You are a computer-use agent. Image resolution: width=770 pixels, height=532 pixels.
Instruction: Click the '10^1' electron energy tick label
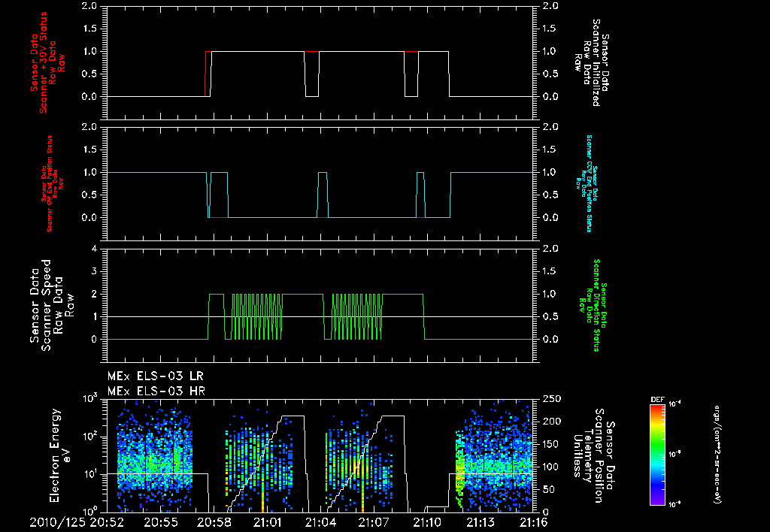coord(90,474)
